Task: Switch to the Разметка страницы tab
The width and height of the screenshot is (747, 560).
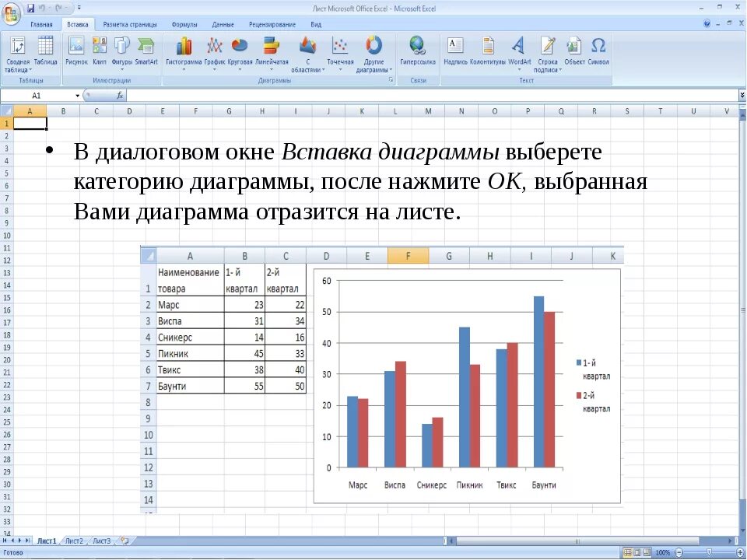Action: tap(130, 24)
